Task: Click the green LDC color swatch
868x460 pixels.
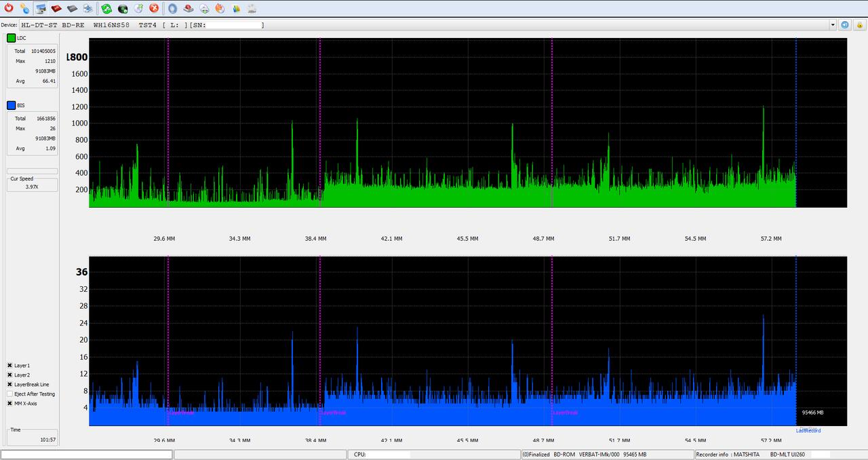Action: pyautogui.click(x=12, y=38)
